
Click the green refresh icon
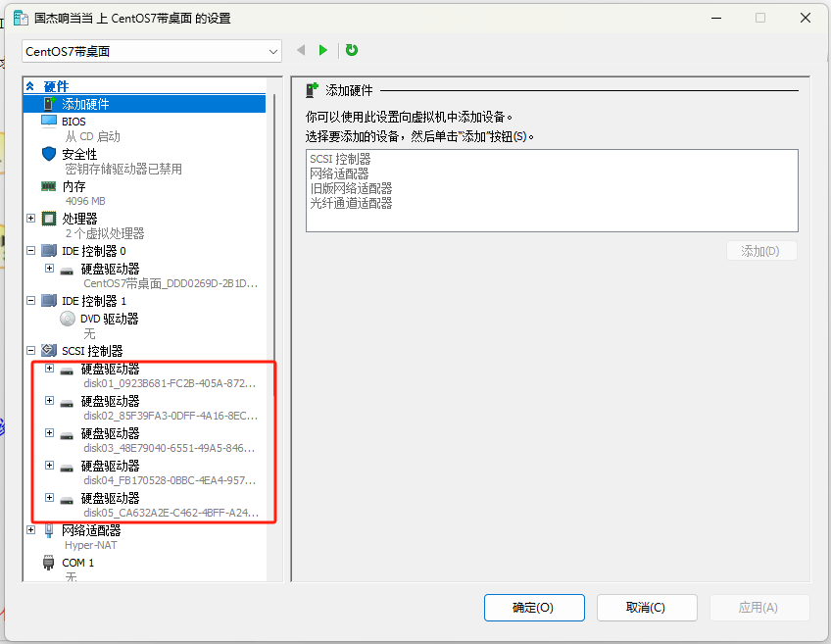(x=352, y=50)
